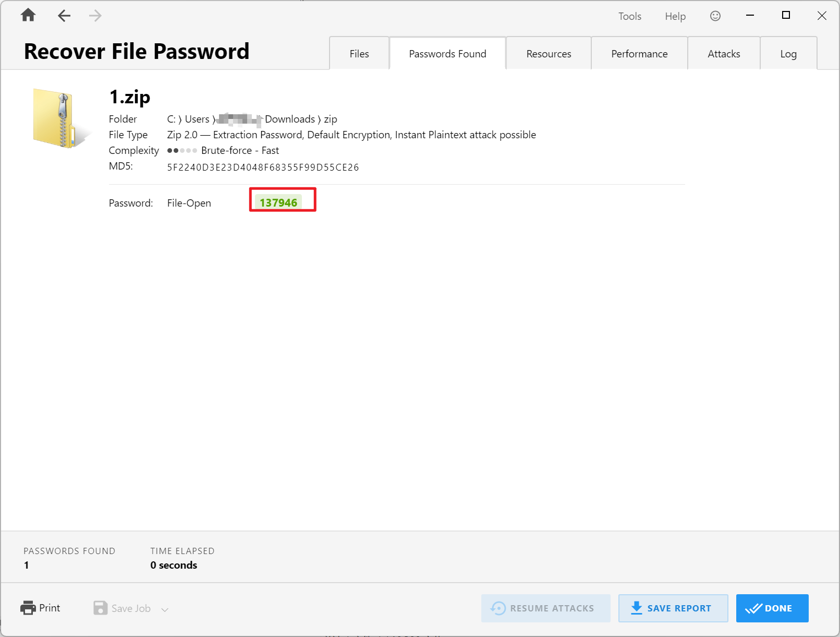Open the Resources tab

(x=549, y=54)
